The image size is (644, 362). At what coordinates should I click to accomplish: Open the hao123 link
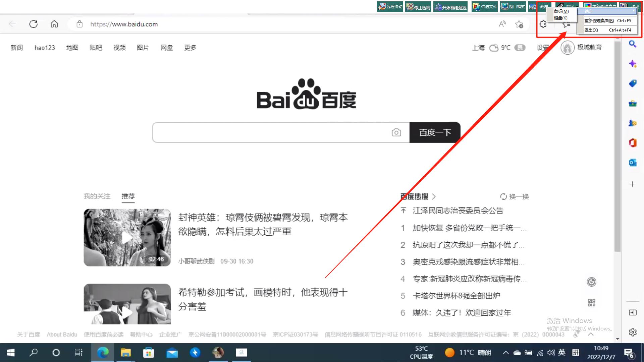(45, 48)
